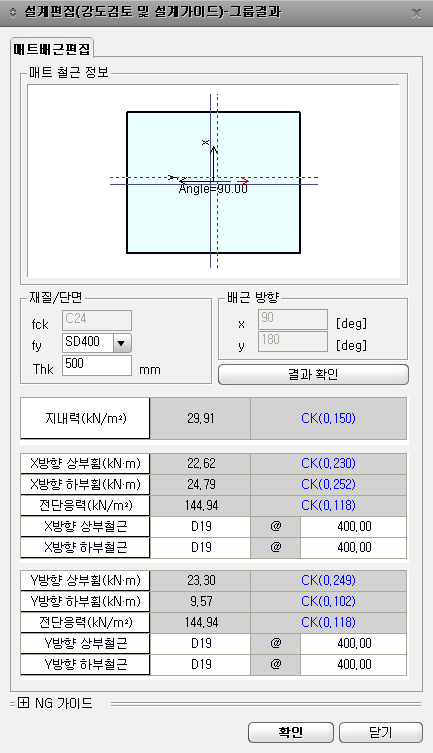Close the 설계편집 dialog with X
The width and height of the screenshot is (433, 753).
click(416, 13)
